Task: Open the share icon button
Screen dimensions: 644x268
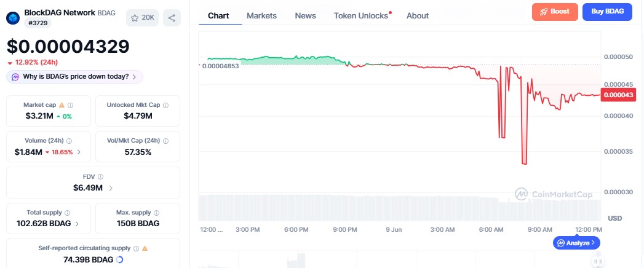Action: point(172,18)
